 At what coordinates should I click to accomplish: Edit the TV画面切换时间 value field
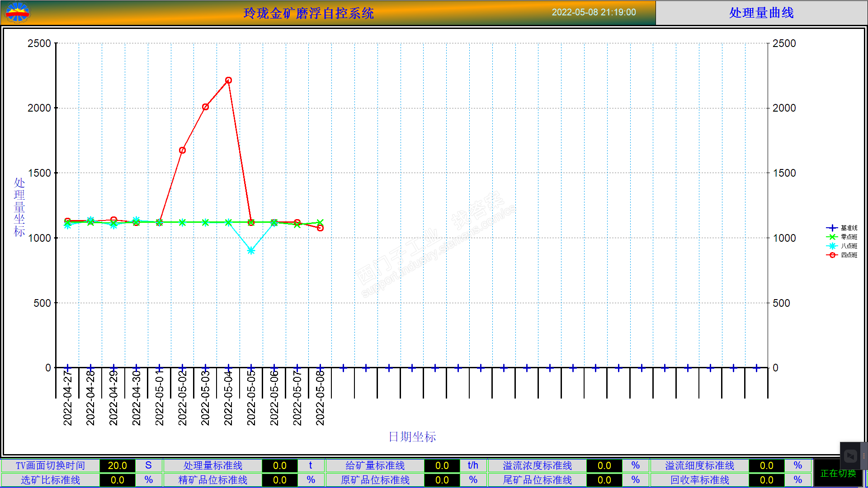tap(117, 465)
